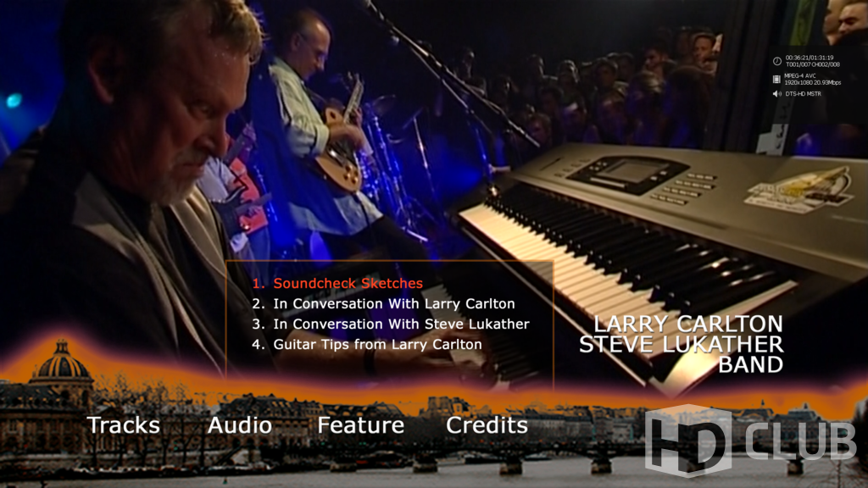Screen dimensions: 868x488
Task: Choose In Conversation With Steve Lukather
Action: 391,324
